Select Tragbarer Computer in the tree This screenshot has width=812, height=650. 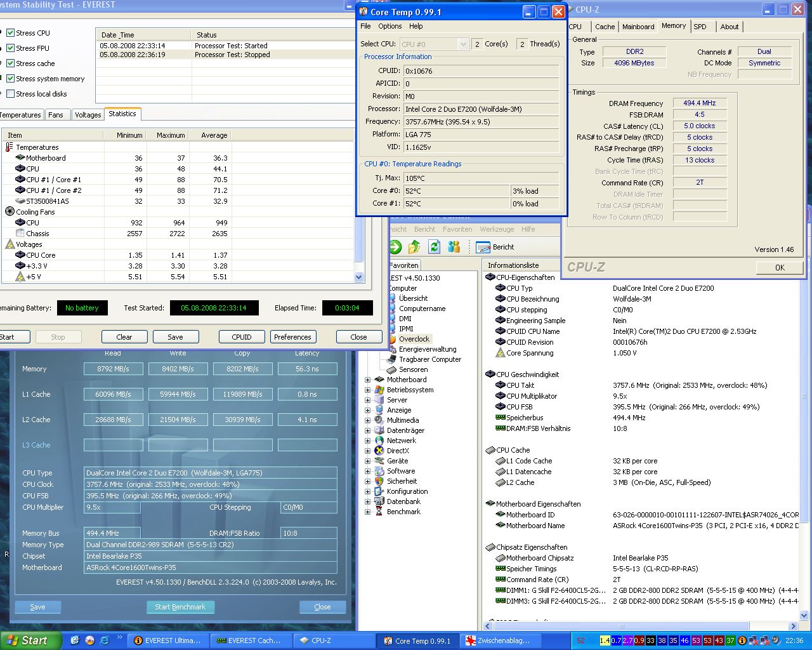coord(429,359)
